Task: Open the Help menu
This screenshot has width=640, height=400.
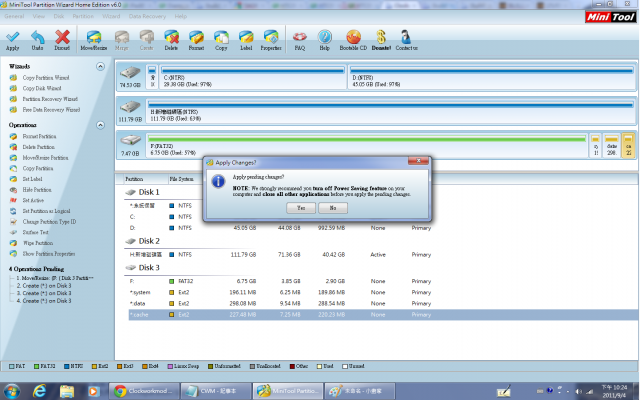Action: [181, 16]
